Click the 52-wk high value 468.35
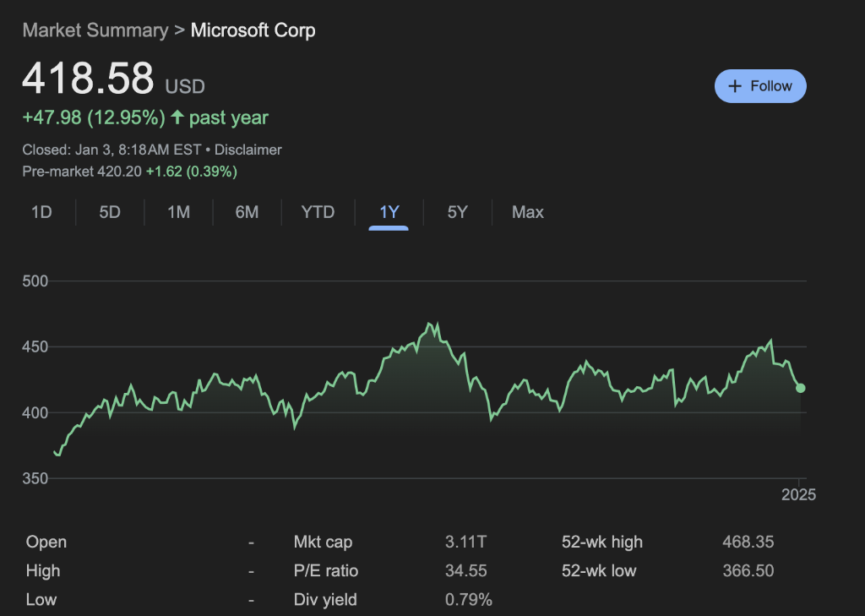 [747, 542]
